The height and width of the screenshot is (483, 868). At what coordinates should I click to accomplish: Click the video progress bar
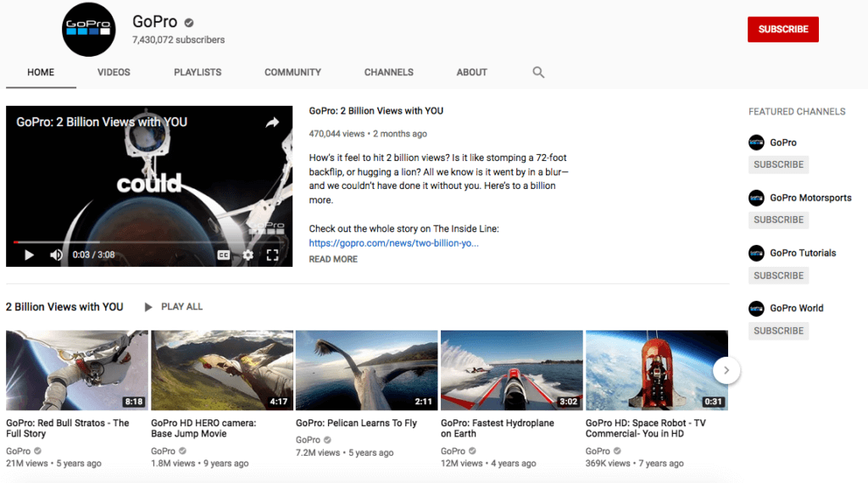pyautogui.click(x=149, y=241)
